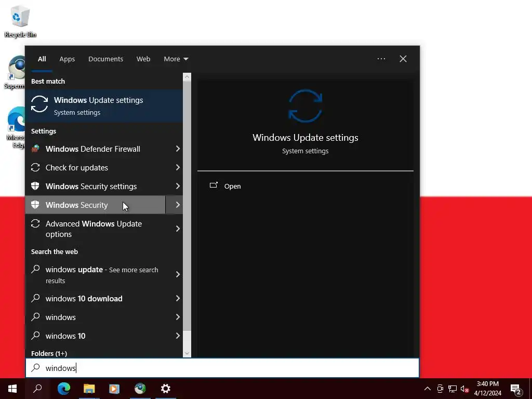The width and height of the screenshot is (532, 399).
Task: Click 'Windows Update settings' title in preview pane
Action: tap(305, 137)
